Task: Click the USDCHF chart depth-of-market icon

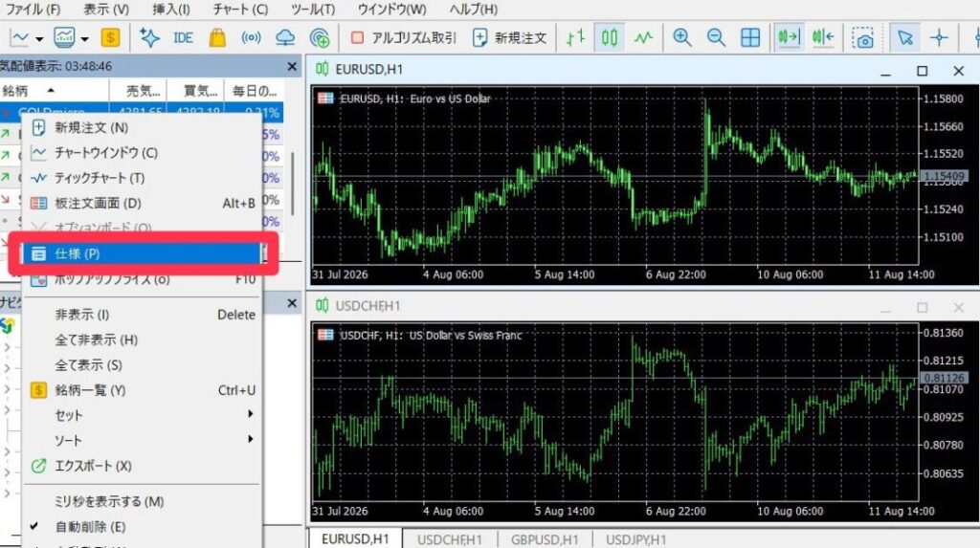Action: click(x=325, y=335)
